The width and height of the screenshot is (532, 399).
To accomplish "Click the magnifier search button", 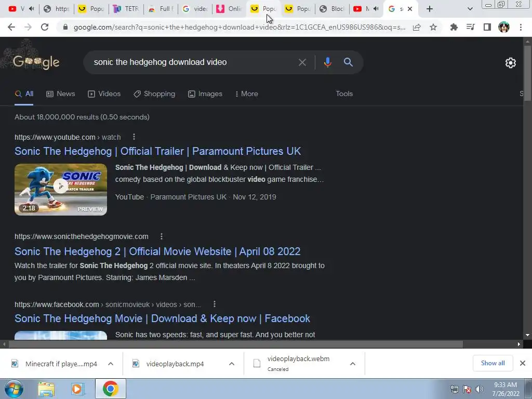I will coord(348,62).
